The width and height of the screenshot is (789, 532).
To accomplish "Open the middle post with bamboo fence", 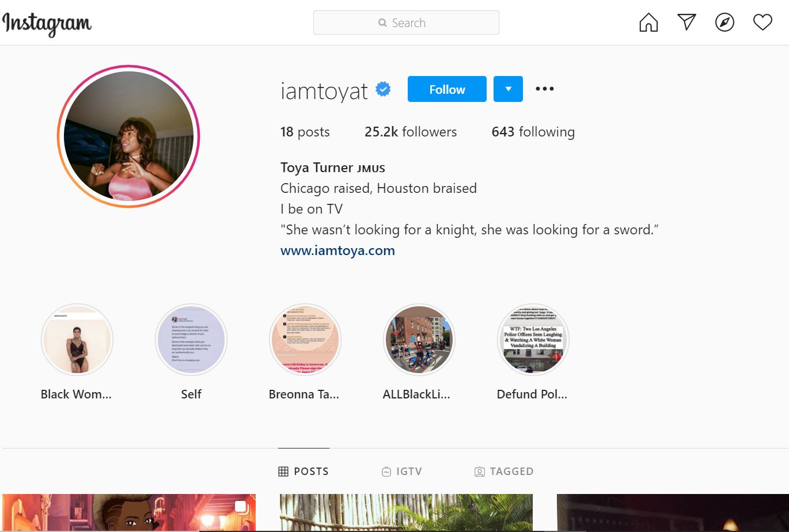I will [406, 512].
